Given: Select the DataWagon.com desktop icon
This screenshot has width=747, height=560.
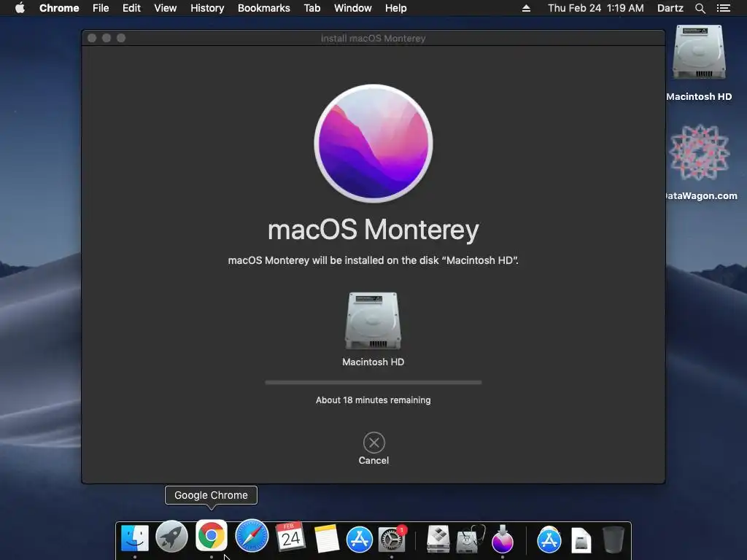Looking at the screenshot, I should point(699,152).
